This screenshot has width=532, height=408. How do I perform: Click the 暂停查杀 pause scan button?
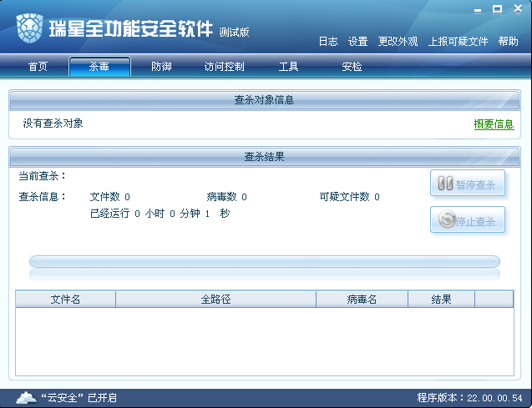468,184
